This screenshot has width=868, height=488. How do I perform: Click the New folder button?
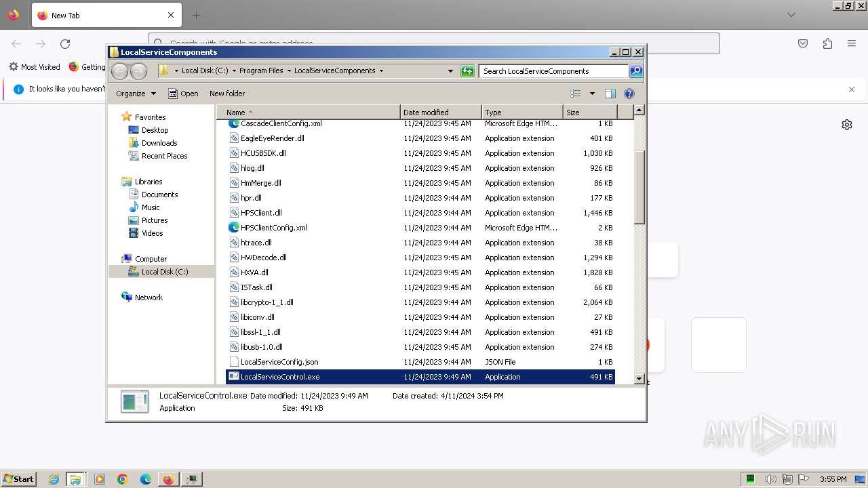pyautogui.click(x=227, y=94)
